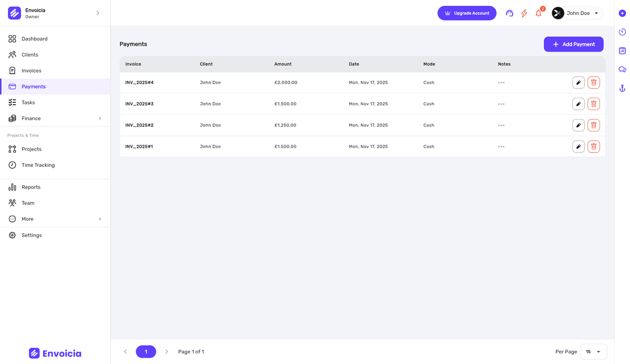This screenshot has width=630, height=364.
Task: Open the timer icon on the right sidebar
Action: point(622,31)
